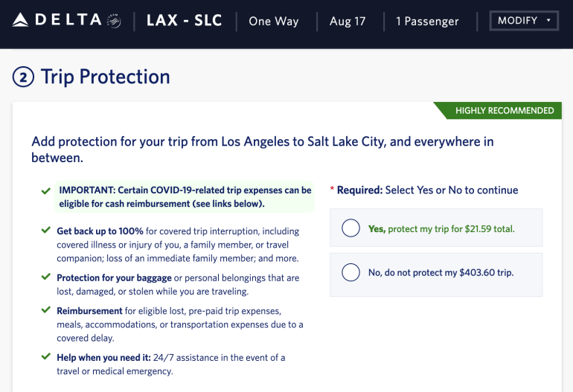The width and height of the screenshot is (573, 392).
Task: Click the checkmark beside Protection for your baggage
Action: pyautogui.click(x=46, y=277)
